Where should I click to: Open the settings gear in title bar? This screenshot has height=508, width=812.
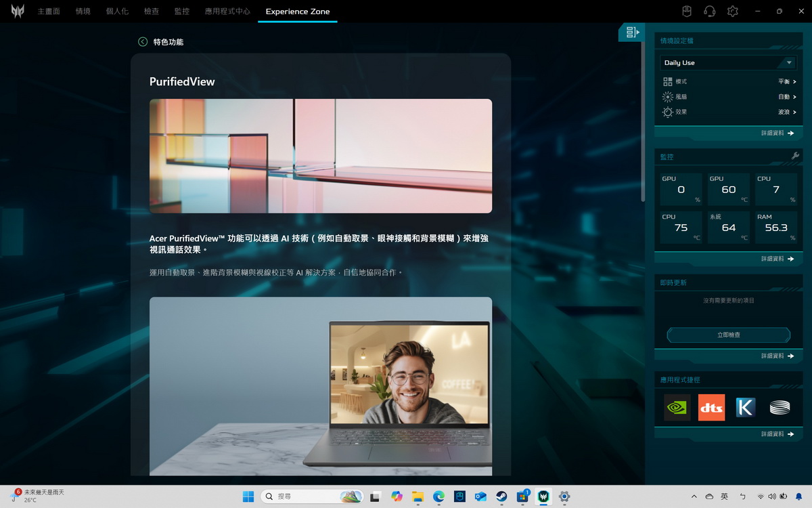click(732, 12)
